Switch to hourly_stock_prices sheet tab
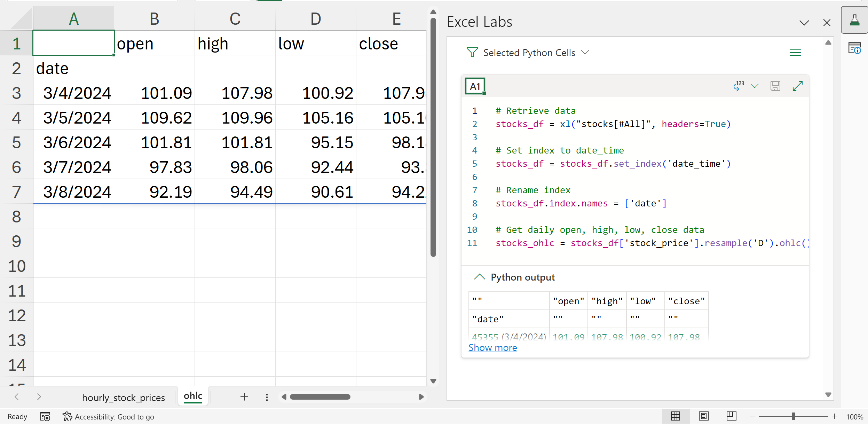Screen dimensions: 868x424 [x=123, y=397]
